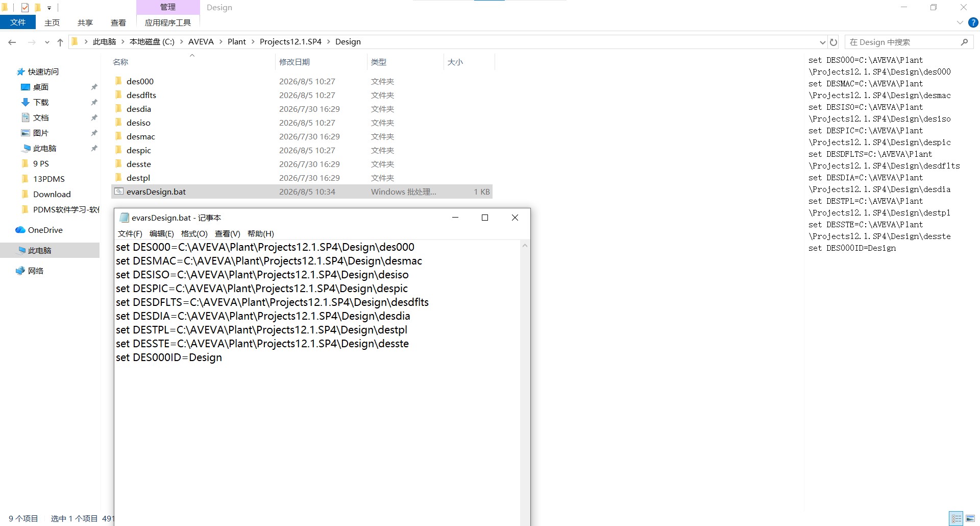Open 桌面 in the navigation pane
Viewport: 980px width, 526px height.
[x=41, y=87]
